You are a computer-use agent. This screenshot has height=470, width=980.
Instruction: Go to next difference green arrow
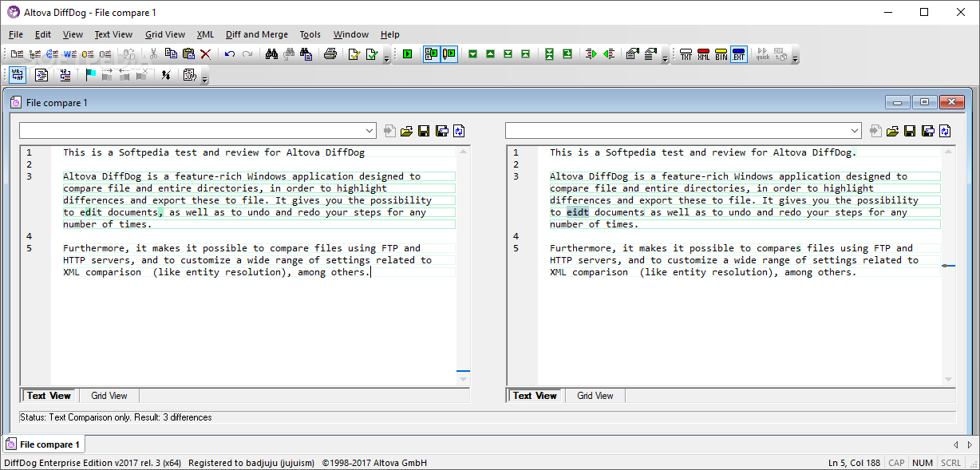472,54
